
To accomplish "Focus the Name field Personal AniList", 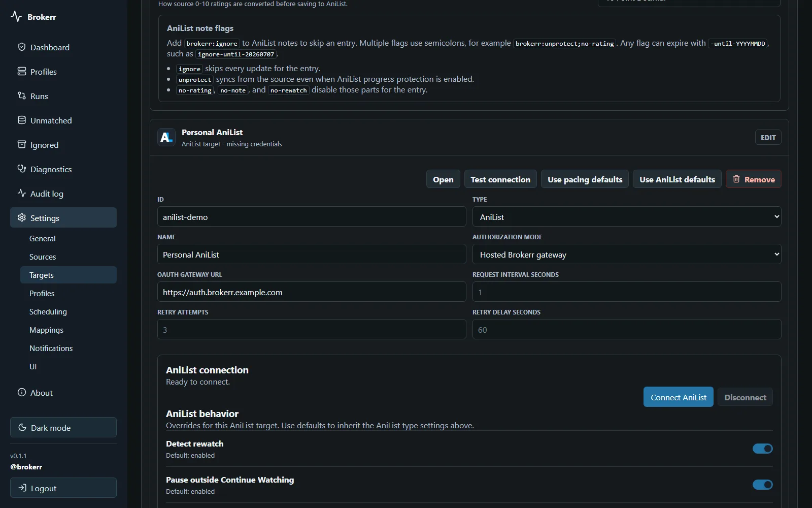I will pyautogui.click(x=312, y=254).
